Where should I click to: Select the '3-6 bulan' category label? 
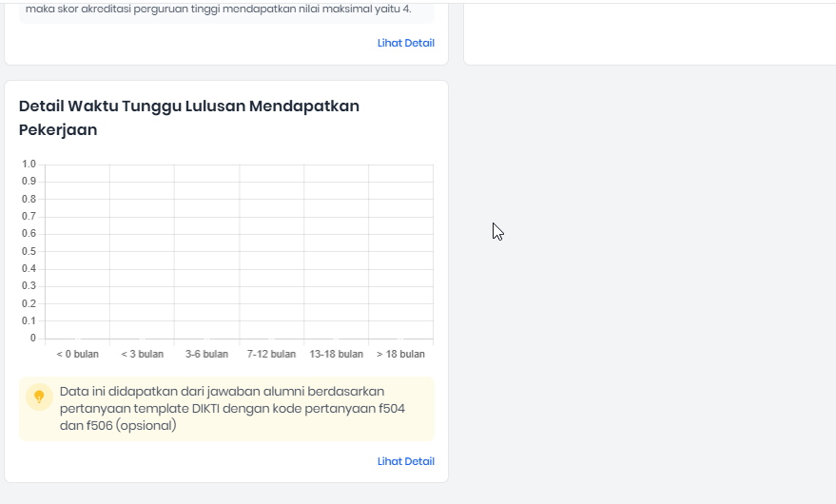[206, 354]
